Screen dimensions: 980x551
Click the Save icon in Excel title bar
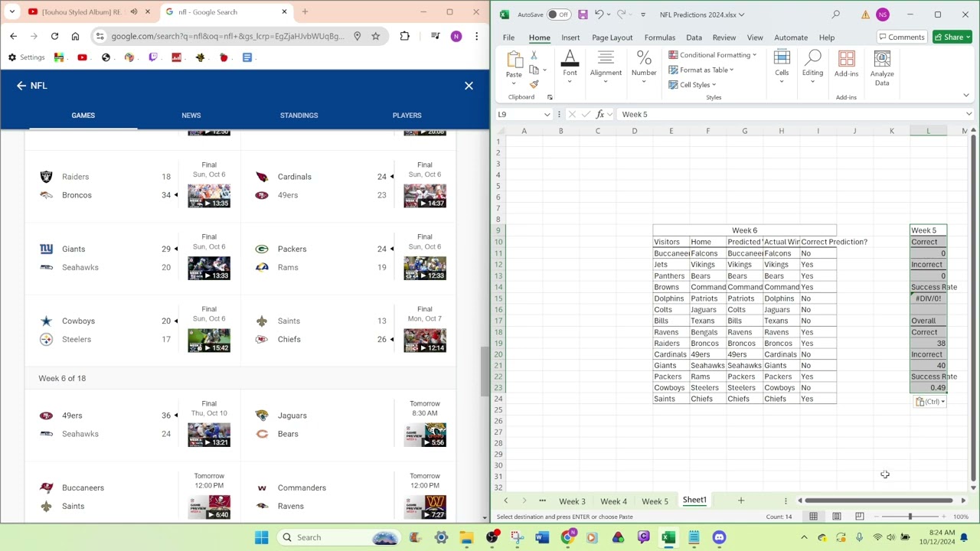(x=583, y=15)
